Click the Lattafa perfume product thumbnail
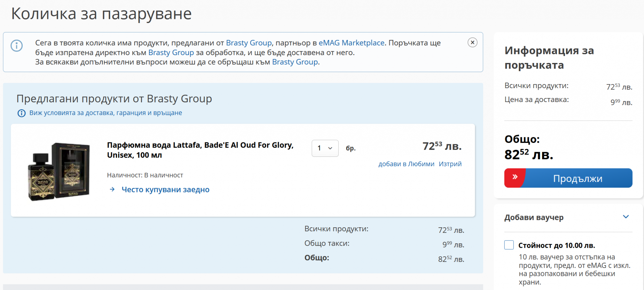 [x=59, y=171]
